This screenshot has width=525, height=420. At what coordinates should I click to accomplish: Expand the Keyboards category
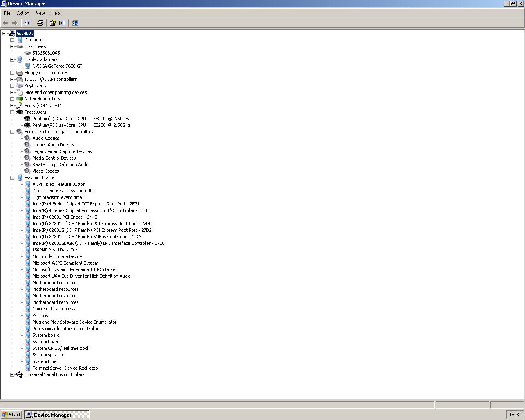coord(12,86)
